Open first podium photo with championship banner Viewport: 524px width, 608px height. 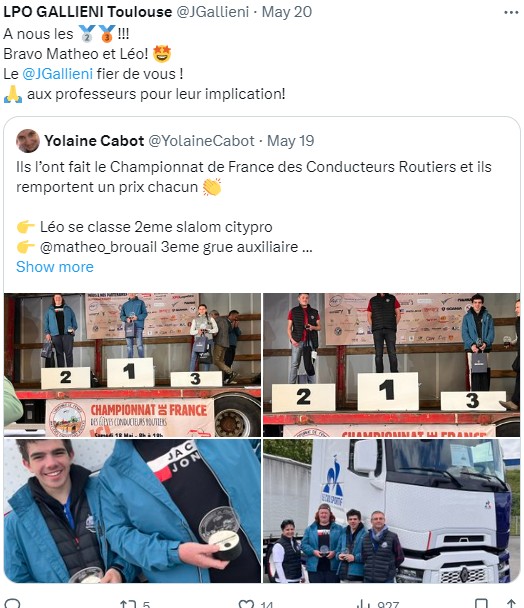(x=132, y=365)
